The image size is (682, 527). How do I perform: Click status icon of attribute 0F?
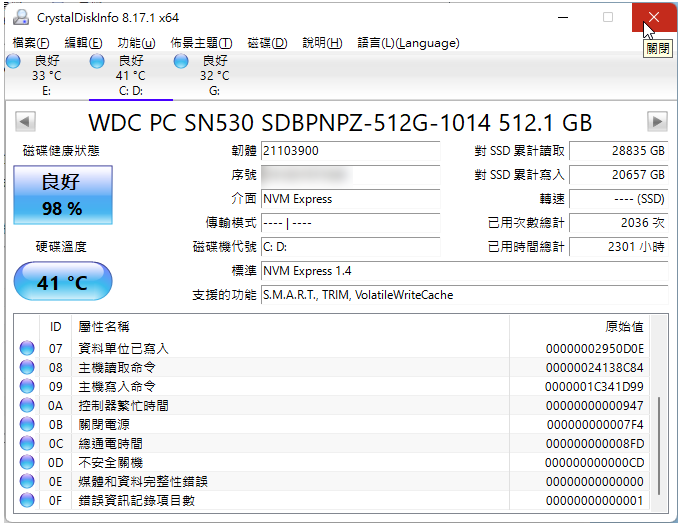27,500
